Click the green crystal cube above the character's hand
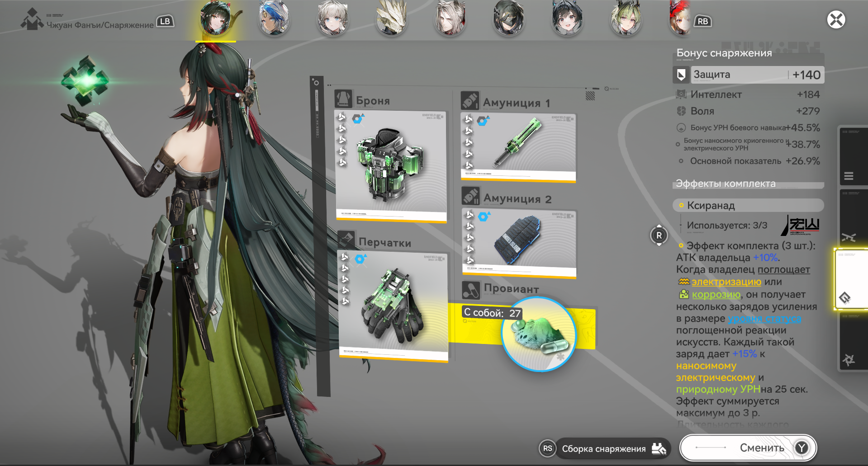Screen dimensions: 868x466 (85, 80)
